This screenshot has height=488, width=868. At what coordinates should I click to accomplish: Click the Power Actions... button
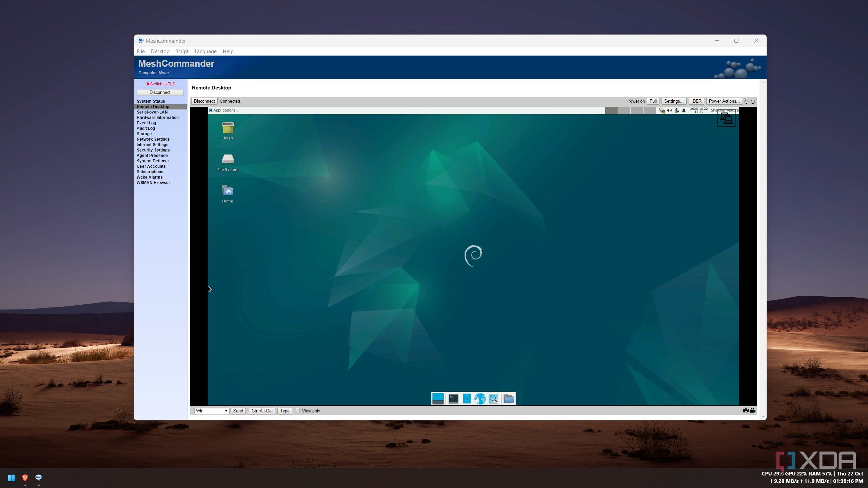click(724, 101)
